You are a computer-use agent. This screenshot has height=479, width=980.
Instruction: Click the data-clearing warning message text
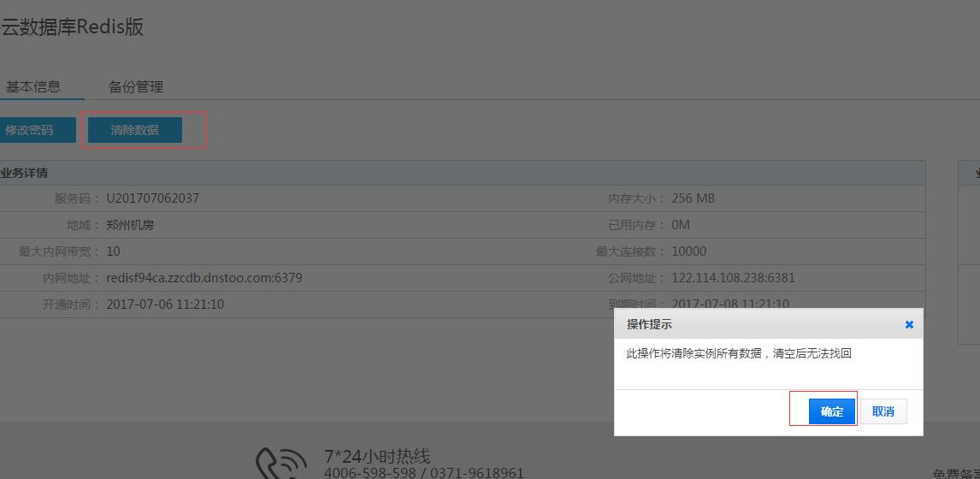click(x=739, y=353)
